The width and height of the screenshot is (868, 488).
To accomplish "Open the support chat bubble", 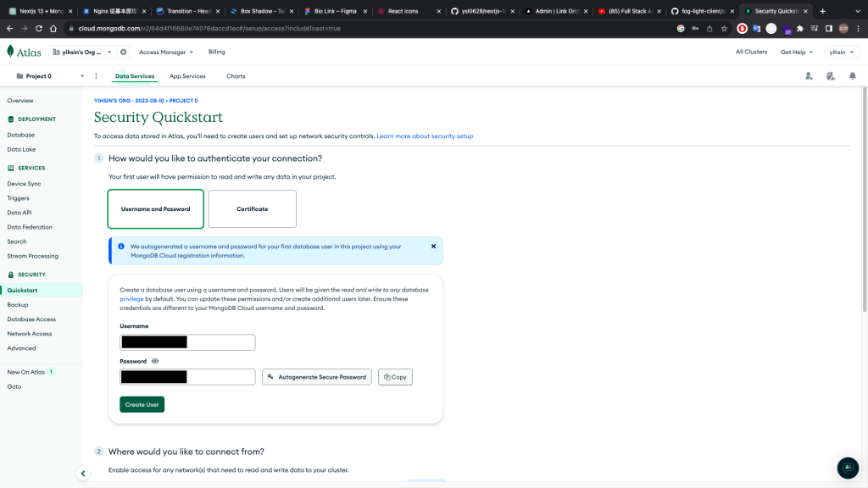I will (x=848, y=468).
